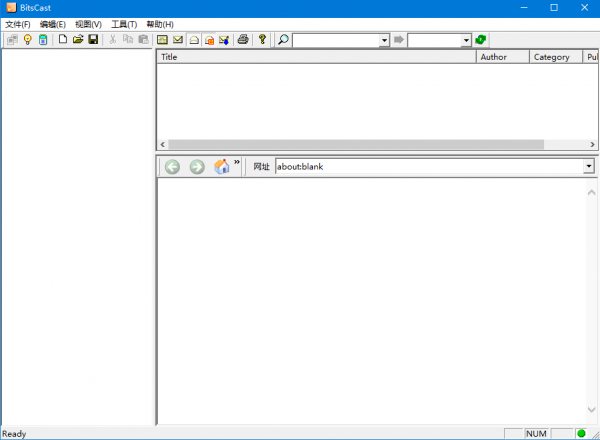Minimize the BitsCast window
This screenshot has width=600, height=440.
[524, 8]
